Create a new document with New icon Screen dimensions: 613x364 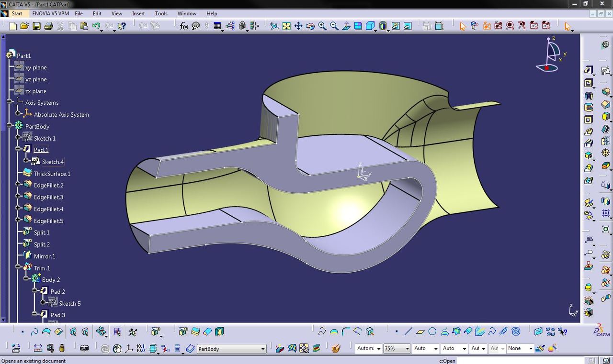click(13, 26)
